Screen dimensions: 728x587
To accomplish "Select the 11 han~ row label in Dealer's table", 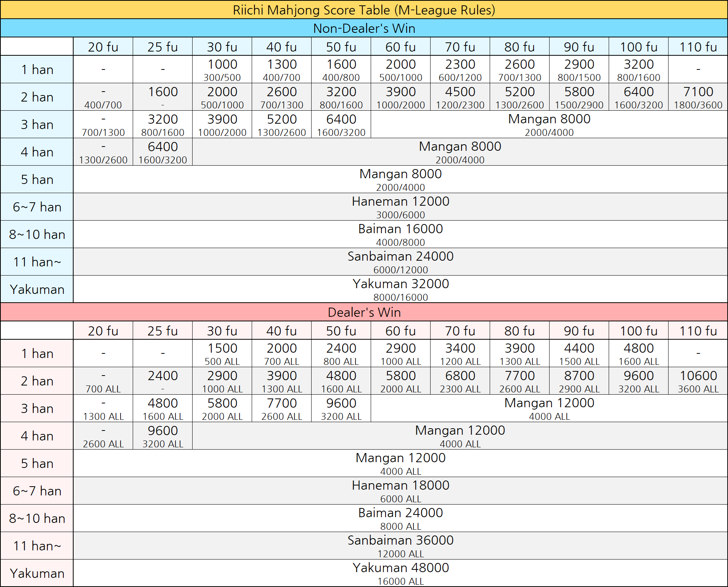I will [37, 546].
